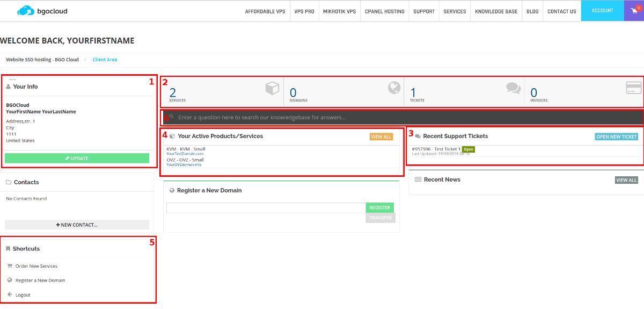
Task: Open the shopping cart icon
Action: (x=634, y=11)
